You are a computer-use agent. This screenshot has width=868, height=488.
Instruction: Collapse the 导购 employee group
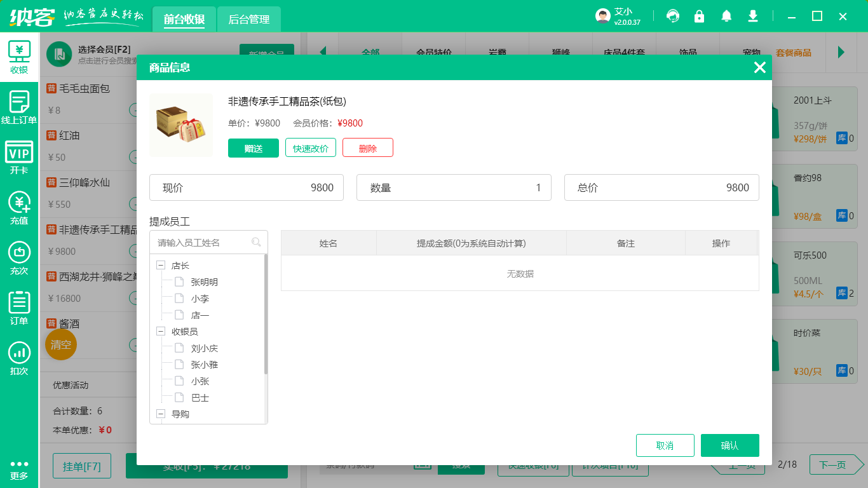pyautogui.click(x=161, y=414)
